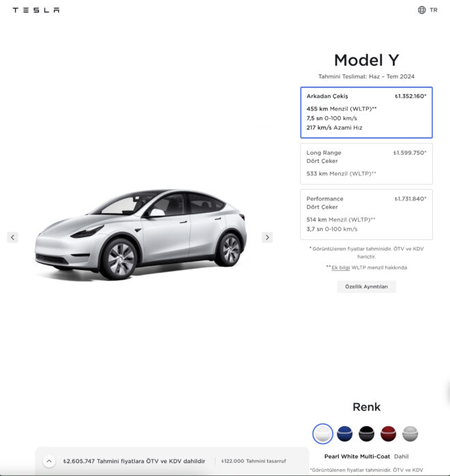The height and width of the screenshot is (476, 450).
Task: Pick Pearl White Multi-Coat color
Action: click(x=322, y=434)
